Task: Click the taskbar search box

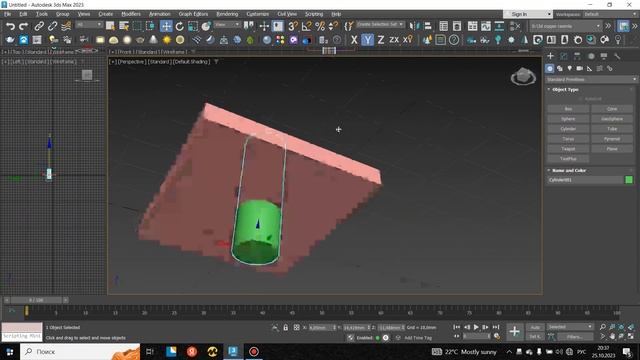Action: tap(80, 351)
